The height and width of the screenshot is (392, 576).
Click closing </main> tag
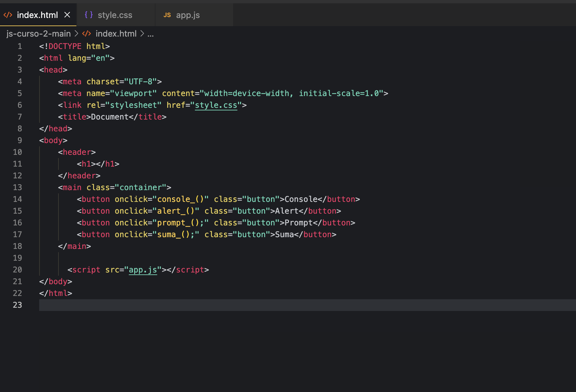point(74,246)
